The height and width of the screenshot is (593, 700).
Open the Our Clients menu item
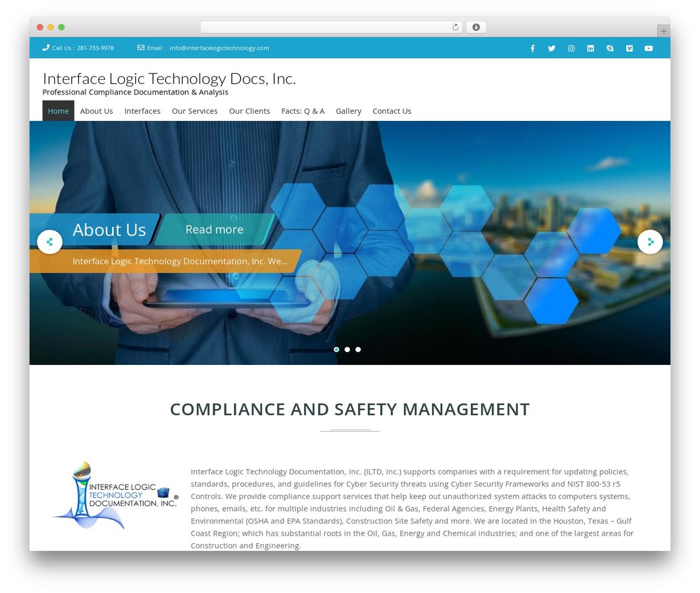click(249, 111)
